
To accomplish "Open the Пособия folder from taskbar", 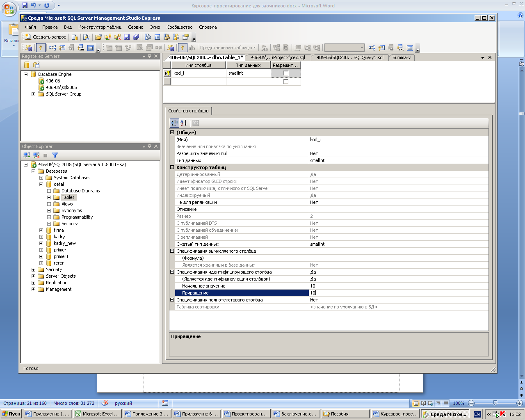I will (x=345, y=414).
